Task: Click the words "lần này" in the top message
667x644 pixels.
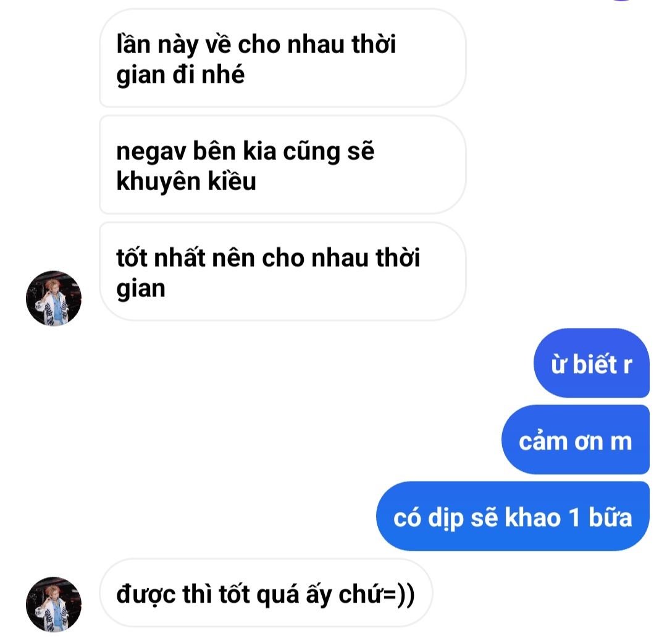Action: coord(157,44)
